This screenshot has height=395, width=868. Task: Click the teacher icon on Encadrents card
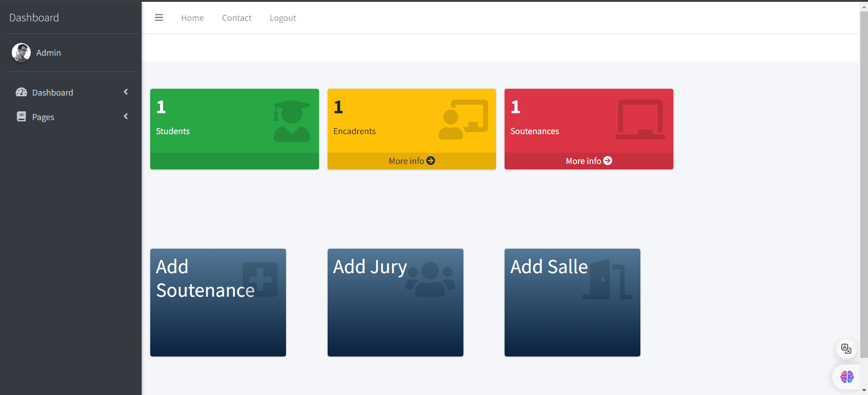click(x=463, y=120)
